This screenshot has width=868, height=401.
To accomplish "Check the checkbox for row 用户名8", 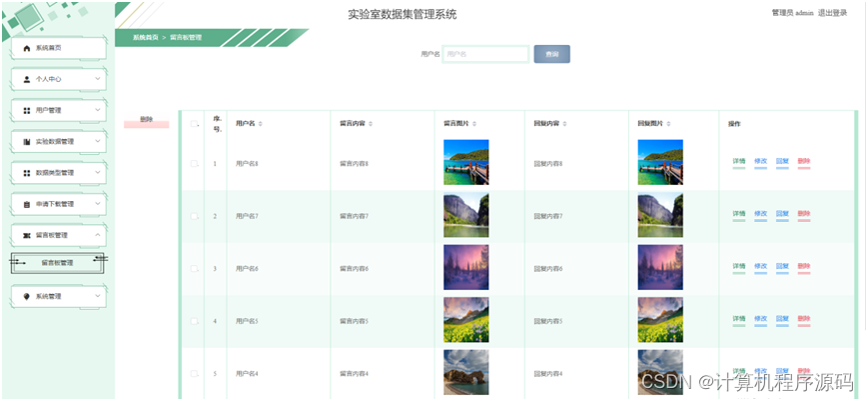I will coord(194,163).
